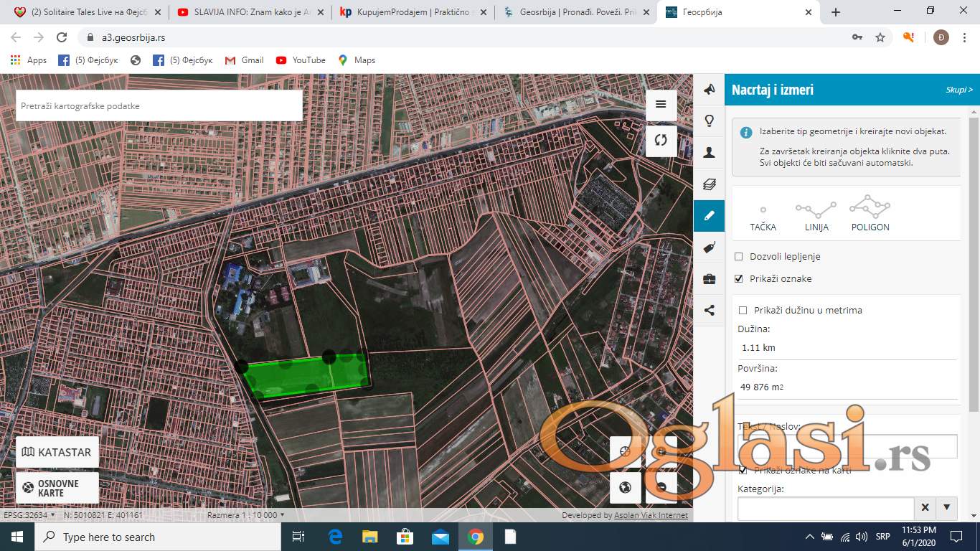Choose the TAČKA point tool
Image resolution: width=980 pixels, height=551 pixels.
point(763,217)
